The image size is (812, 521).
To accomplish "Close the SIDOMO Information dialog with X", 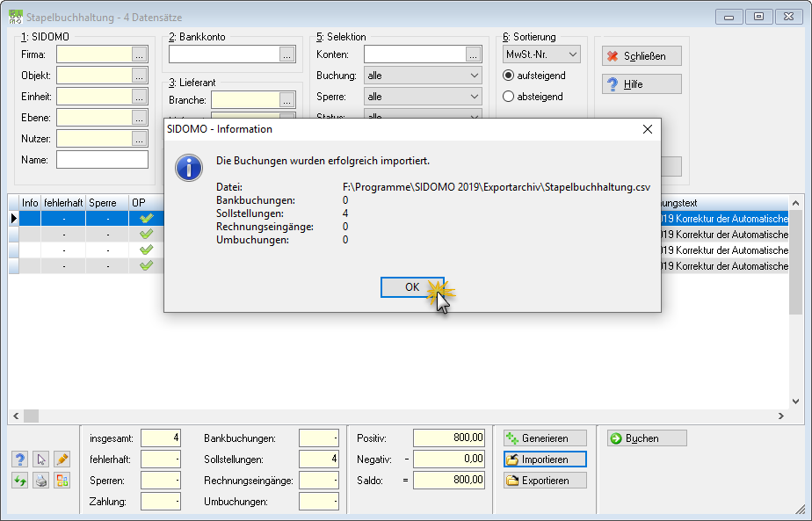I will tap(648, 129).
